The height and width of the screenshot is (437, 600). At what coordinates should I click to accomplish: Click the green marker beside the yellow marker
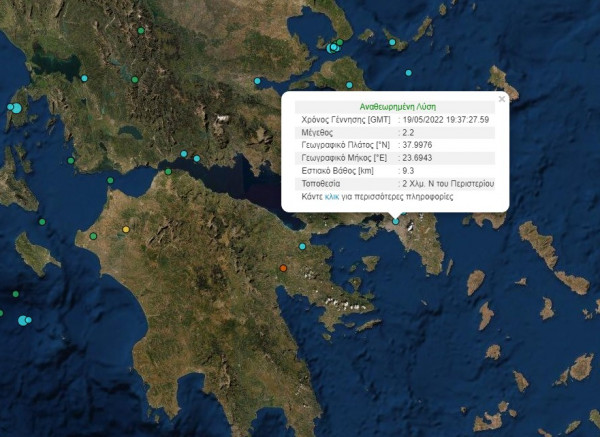coord(94,236)
